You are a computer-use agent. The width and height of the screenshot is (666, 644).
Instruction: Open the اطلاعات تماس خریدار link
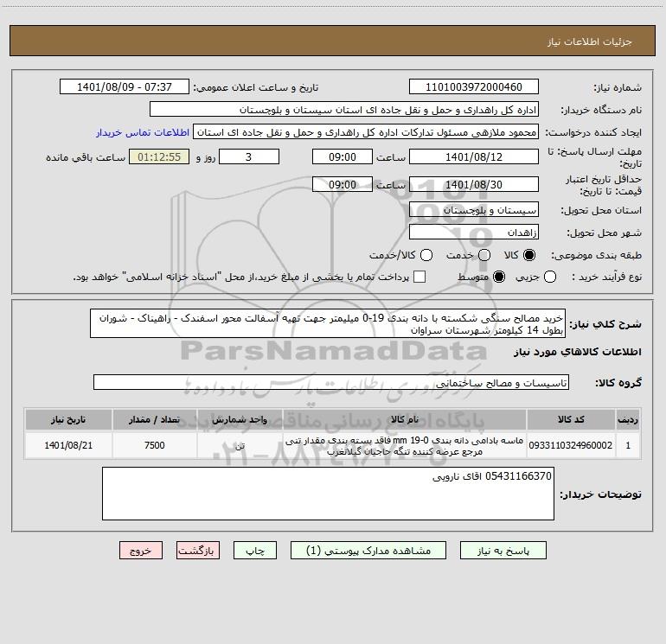click(143, 132)
